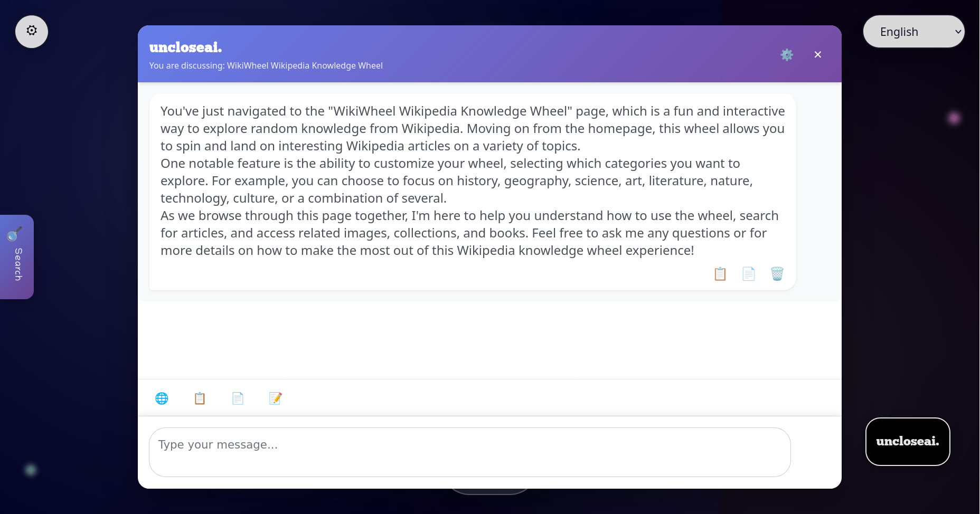Click the empty area below the message
The image size is (980, 514).
tap(489, 340)
